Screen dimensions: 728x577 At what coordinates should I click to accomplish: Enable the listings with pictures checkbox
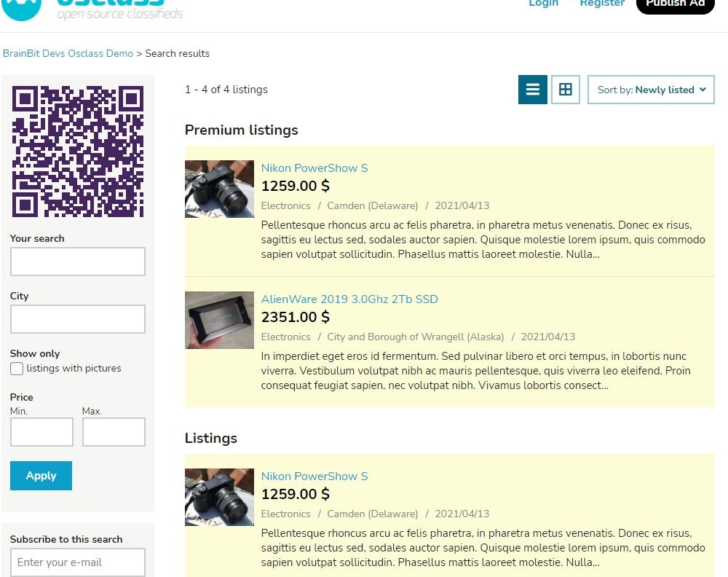(x=16, y=369)
